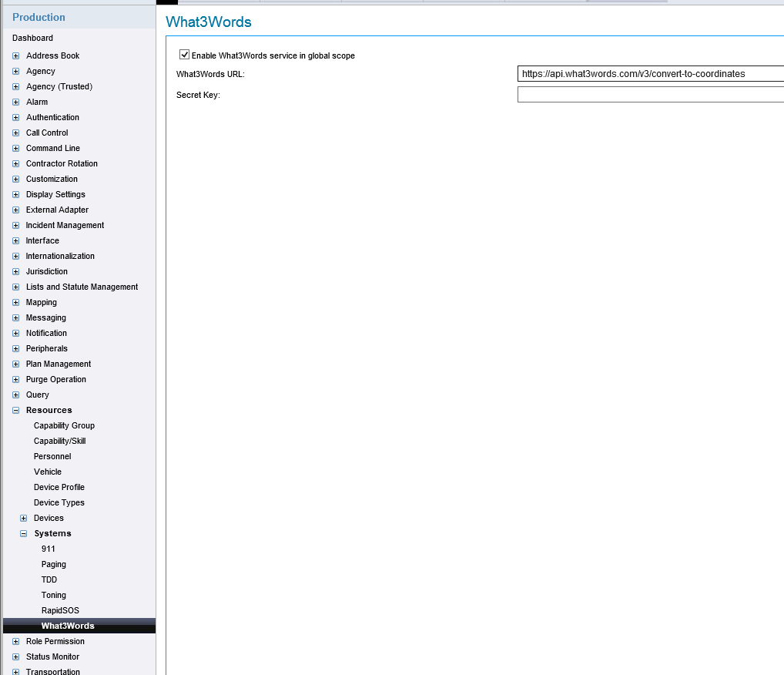Expand the Role Permission node
The image size is (784, 675).
tap(16, 641)
